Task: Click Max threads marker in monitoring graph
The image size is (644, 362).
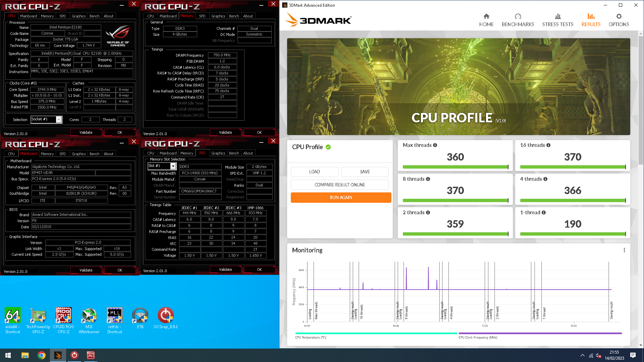Action: click(316, 310)
